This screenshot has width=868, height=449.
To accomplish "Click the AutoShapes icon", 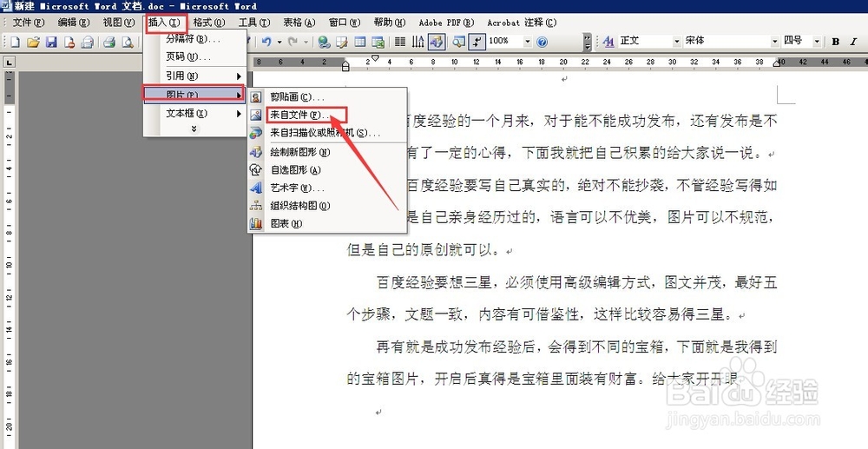I will [x=256, y=169].
